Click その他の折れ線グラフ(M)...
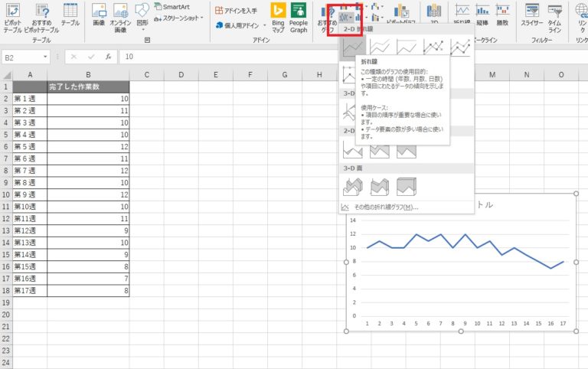The width and height of the screenshot is (588, 369). pos(386,207)
